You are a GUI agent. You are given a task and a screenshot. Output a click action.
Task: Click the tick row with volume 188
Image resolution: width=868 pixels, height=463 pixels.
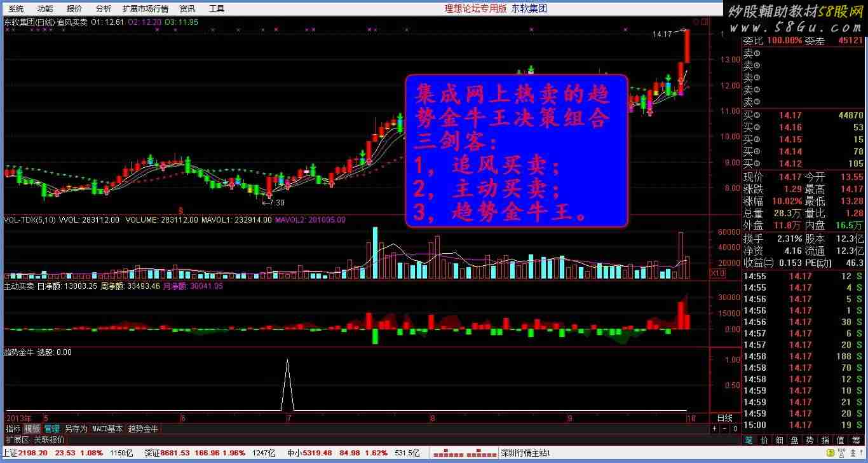(x=803, y=356)
